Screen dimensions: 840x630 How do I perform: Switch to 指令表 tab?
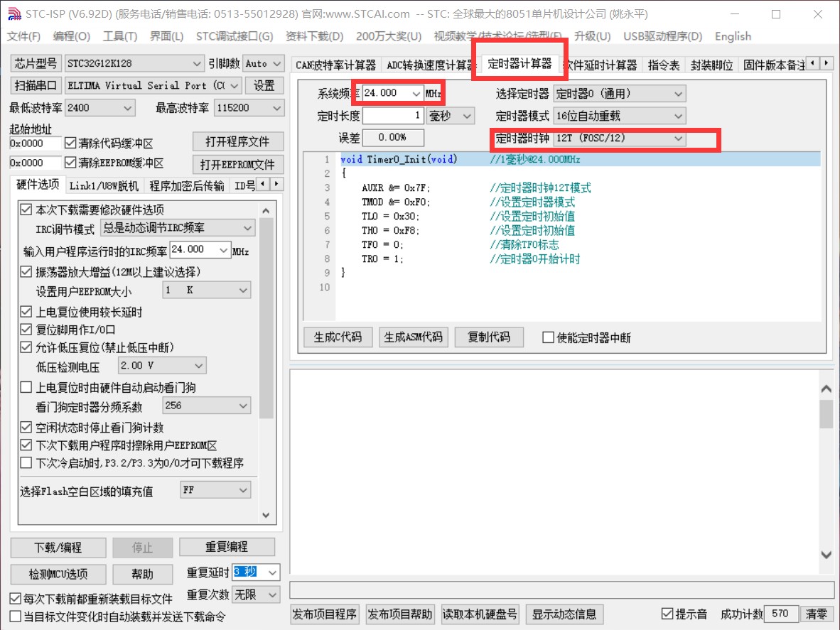point(663,65)
